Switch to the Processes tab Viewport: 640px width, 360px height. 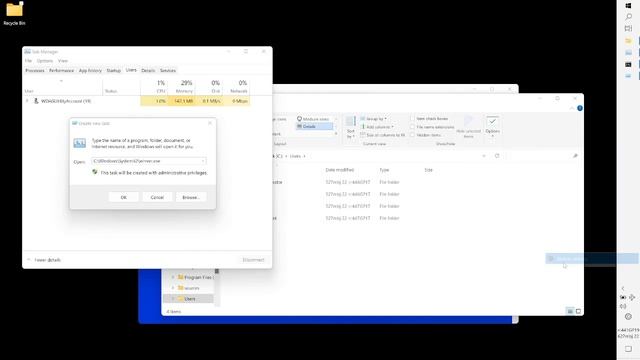click(x=35, y=71)
